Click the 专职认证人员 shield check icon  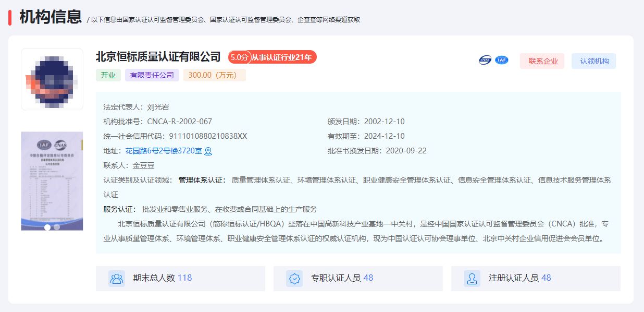click(294, 279)
